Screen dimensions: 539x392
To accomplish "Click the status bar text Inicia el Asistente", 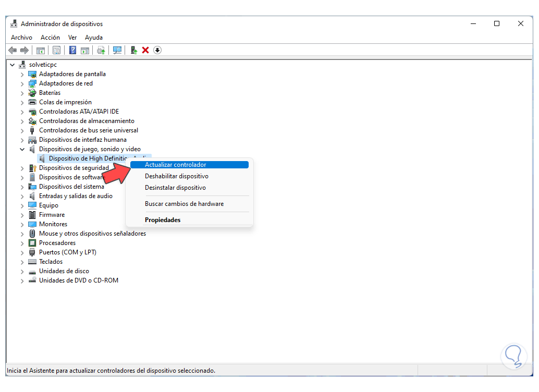I will [x=111, y=371].
